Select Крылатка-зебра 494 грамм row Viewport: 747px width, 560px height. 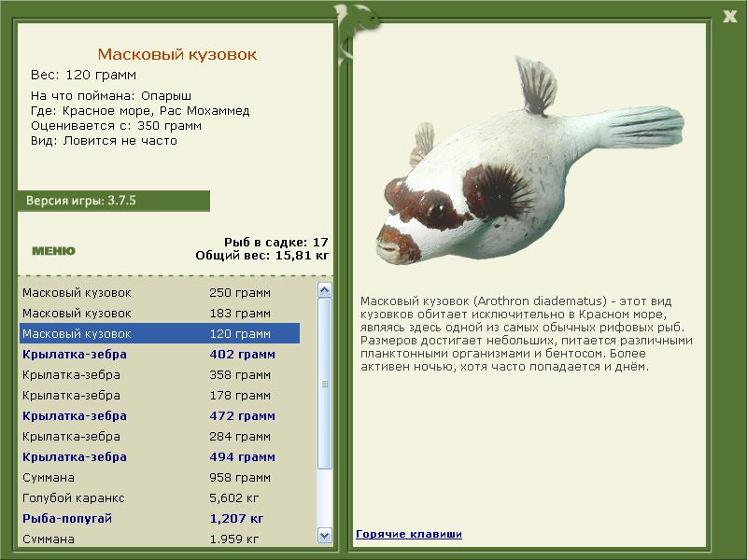pyautogui.click(x=160, y=456)
